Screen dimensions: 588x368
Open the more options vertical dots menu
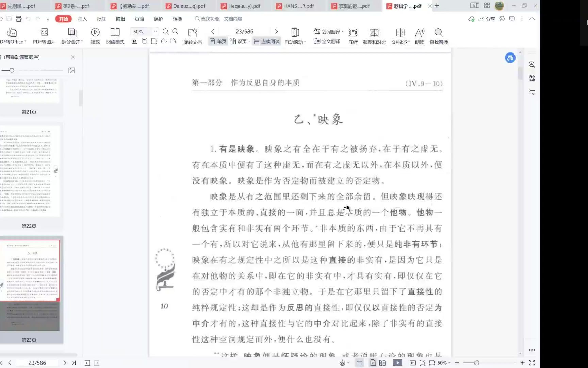(522, 19)
